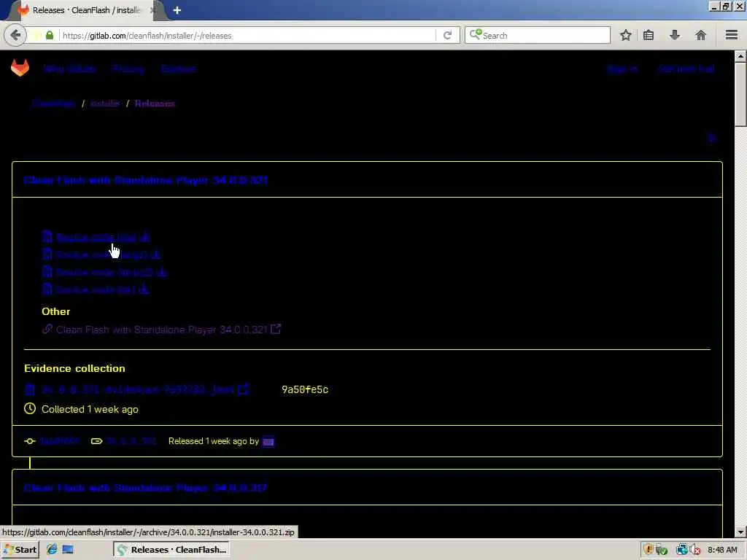Screen dimensions: 747x560
Task: Click external link icon after asset link
Action: 276,329
